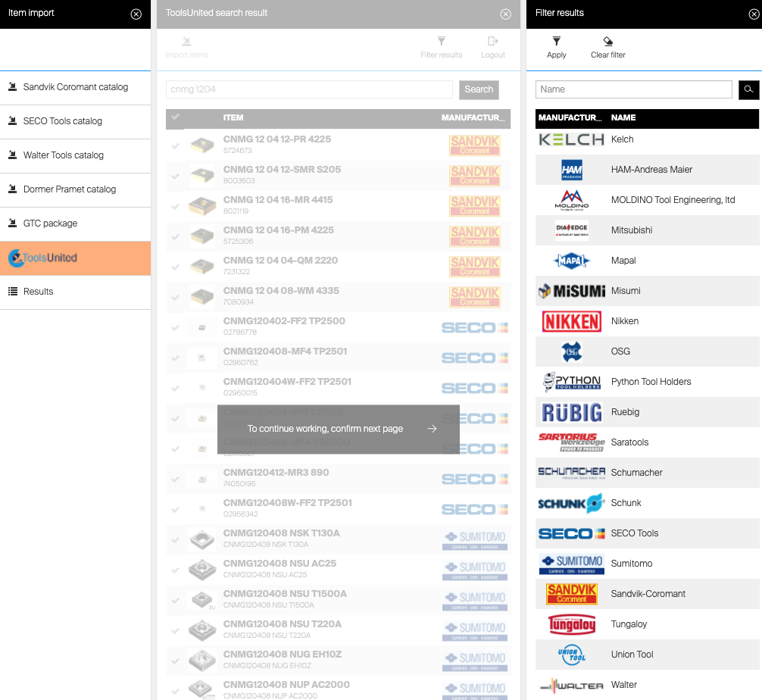This screenshot has height=700, width=762.
Task: Click the Import items icon
Action: tap(186, 42)
